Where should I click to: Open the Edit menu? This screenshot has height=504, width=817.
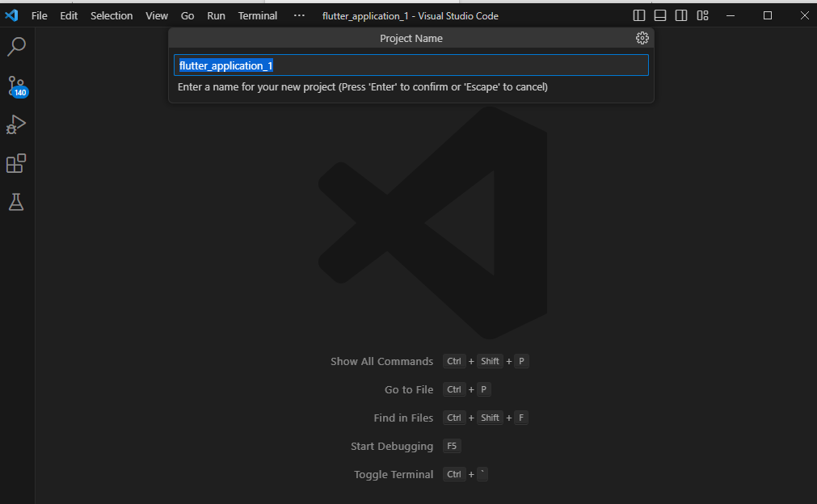[x=69, y=15]
